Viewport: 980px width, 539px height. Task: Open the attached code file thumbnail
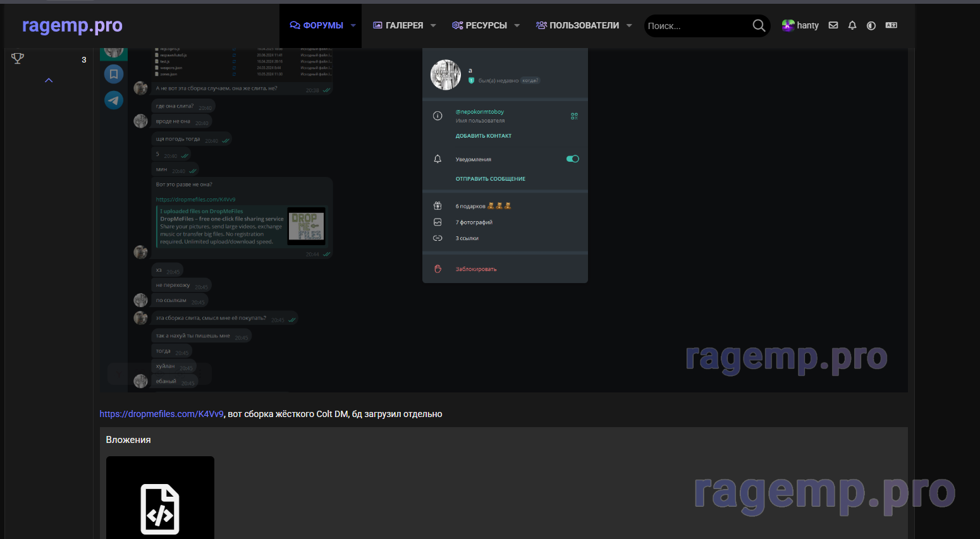pyautogui.click(x=160, y=499)
